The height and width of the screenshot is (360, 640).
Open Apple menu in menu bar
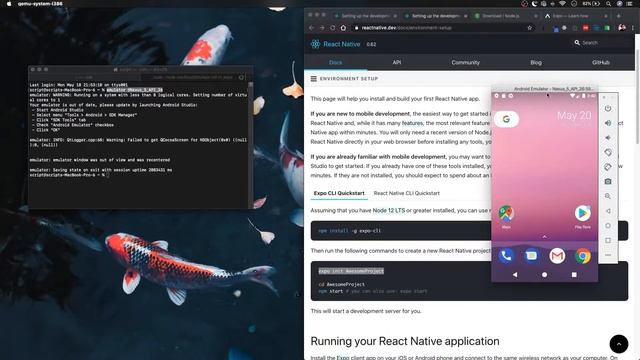(9, 4)
